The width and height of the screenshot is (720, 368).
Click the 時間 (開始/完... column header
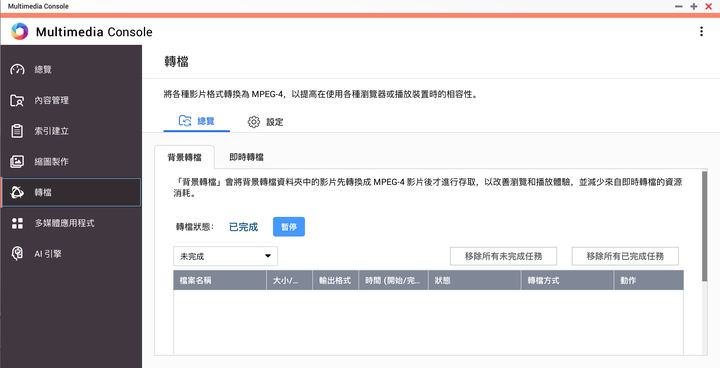pos(393,280)
